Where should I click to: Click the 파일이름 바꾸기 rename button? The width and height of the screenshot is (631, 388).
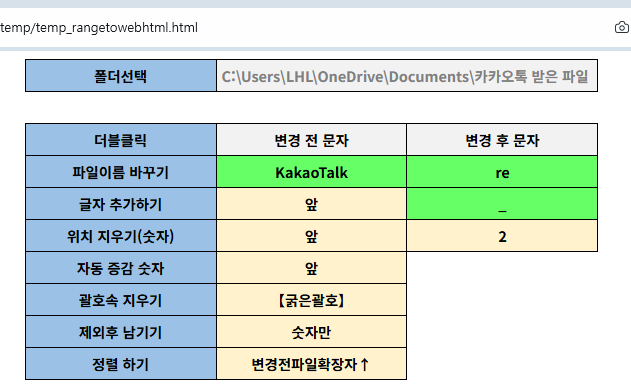(x=121, y=172)
